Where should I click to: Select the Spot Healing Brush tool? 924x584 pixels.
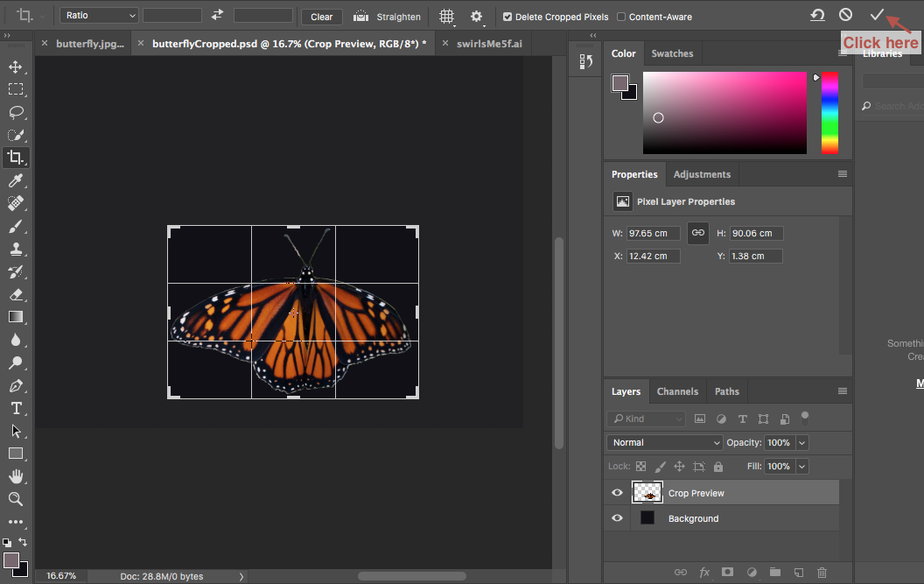(x=16, y=203)
